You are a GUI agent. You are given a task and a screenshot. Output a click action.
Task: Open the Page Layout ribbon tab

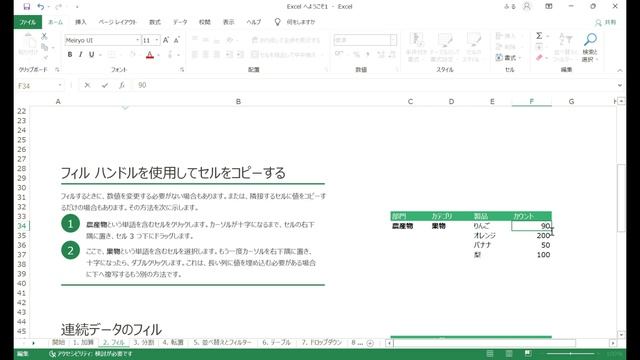pyautogui.click(x=118, y=22)
